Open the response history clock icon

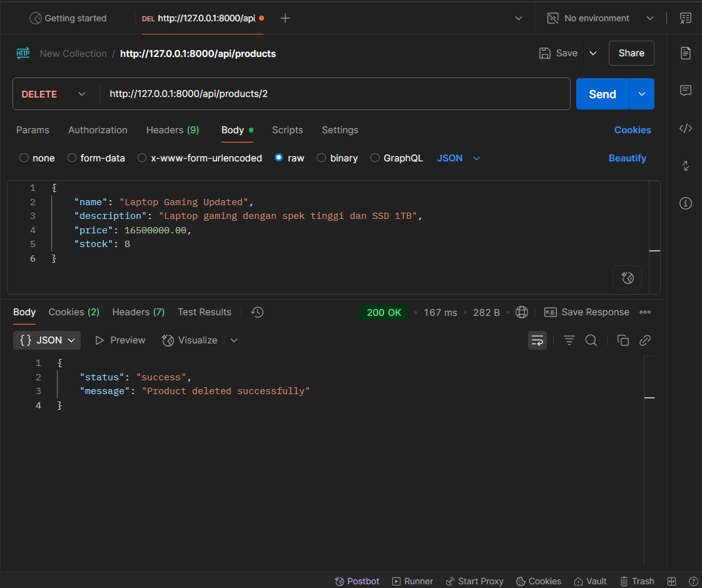(x=257, y=312)
